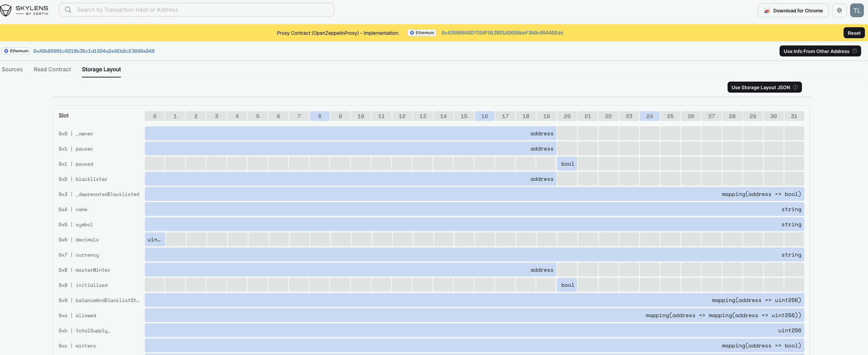Click the Ethereum badge in the proxy banner
Image resolution: width=868 pixels, height=355 pixels.
pyautogui.click(x=421, y=32)
